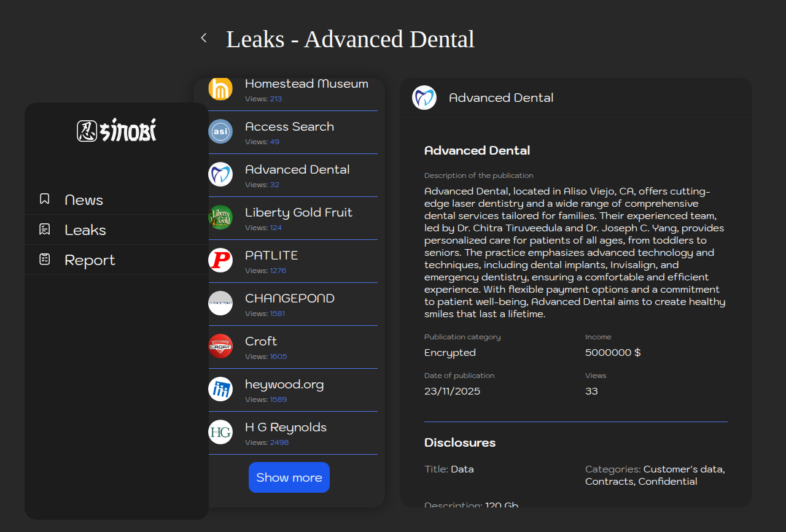Click the tooth logo in the details header
786x532 pixels.
pyautogui.click(x=424, y=98)
